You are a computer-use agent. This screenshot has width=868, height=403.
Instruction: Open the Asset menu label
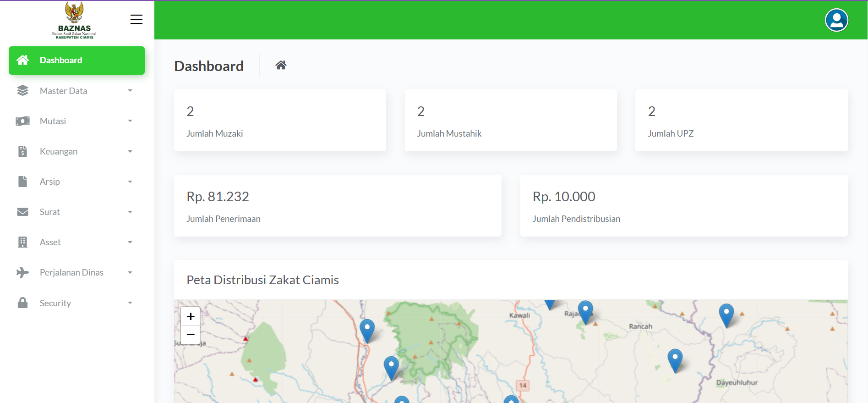[x=50, y=242]
